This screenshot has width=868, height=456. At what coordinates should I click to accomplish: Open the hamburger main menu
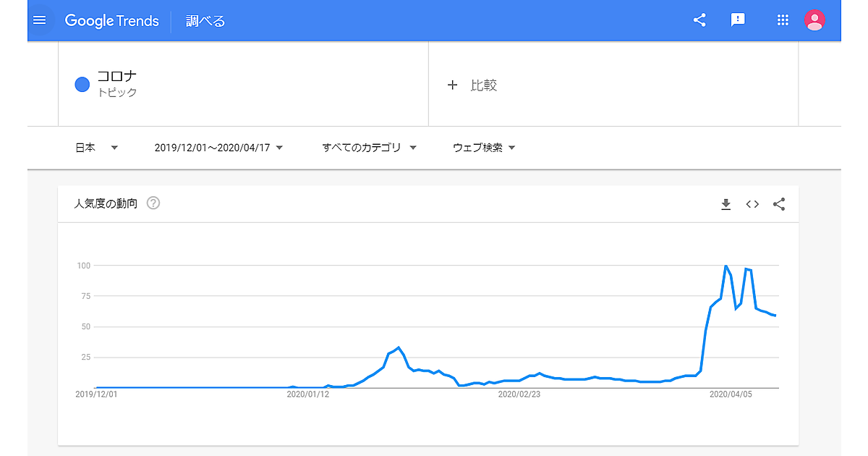(40, 20)
